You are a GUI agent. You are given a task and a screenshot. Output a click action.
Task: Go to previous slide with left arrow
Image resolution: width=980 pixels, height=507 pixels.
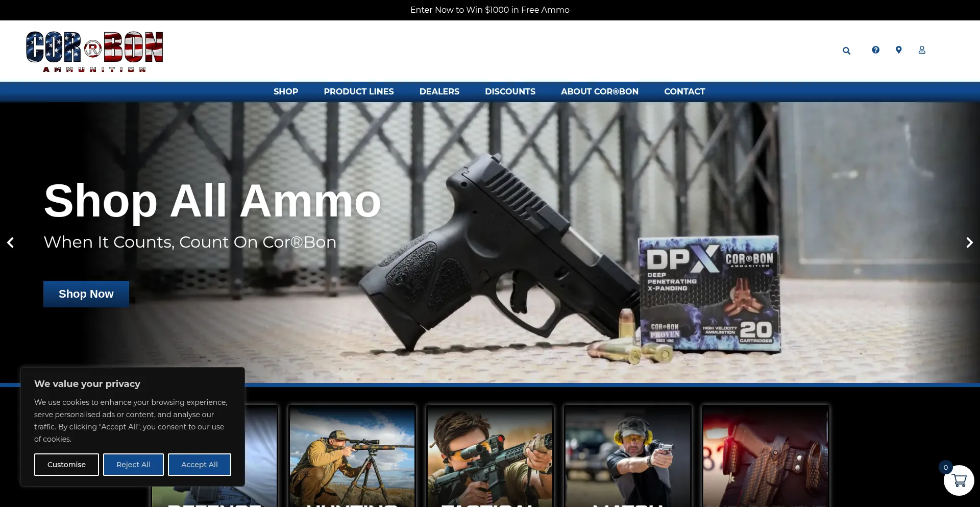tap(10, 243)
